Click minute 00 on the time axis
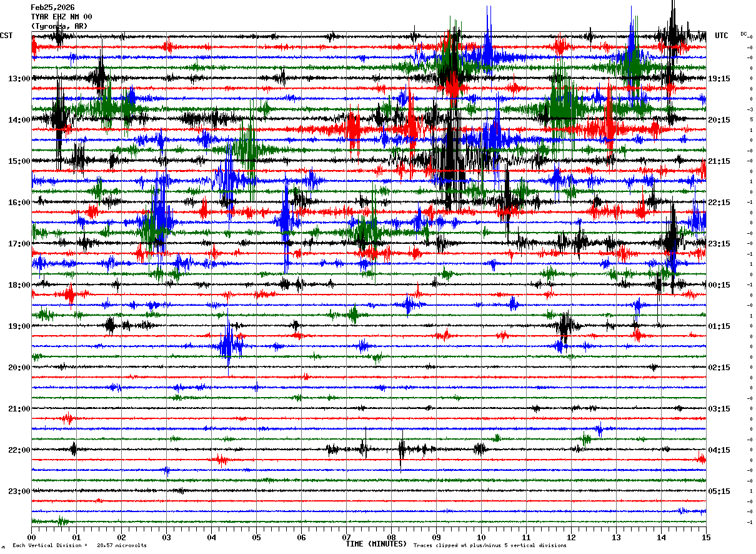The image size is (756, 554). coord(32,537)
